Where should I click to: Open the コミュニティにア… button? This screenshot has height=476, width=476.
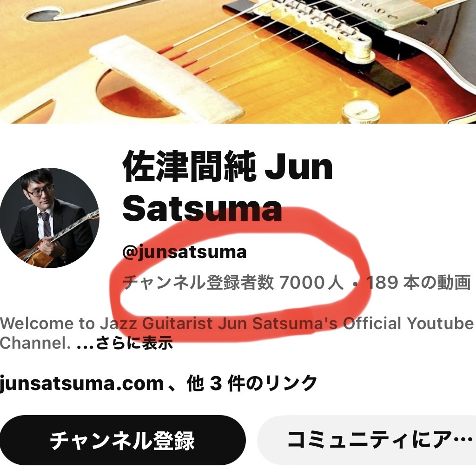(x=367, y=441)
